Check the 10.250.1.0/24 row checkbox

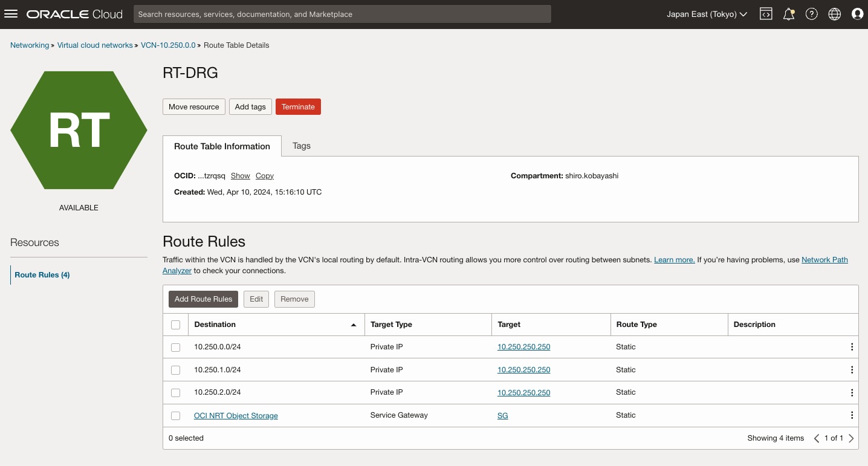click(x=175, y=370)
